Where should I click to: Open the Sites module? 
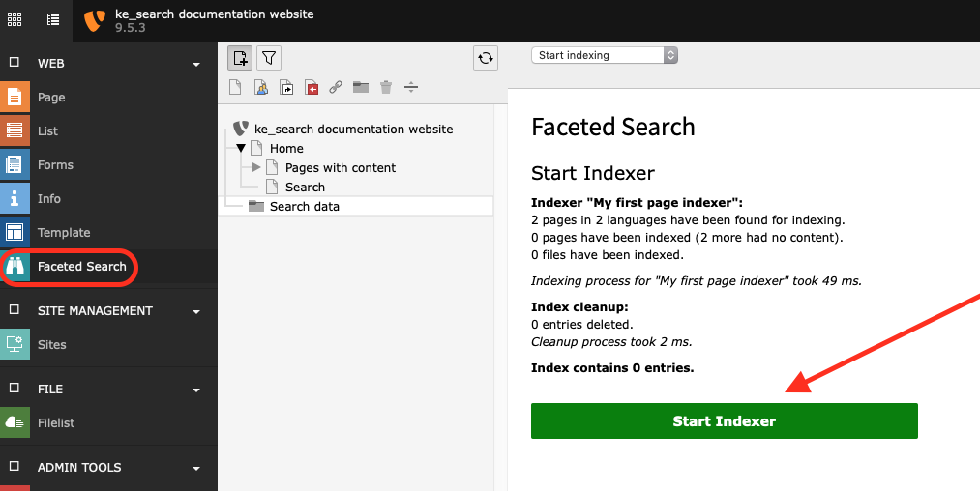pyautogui.click(x=51, y=345)
